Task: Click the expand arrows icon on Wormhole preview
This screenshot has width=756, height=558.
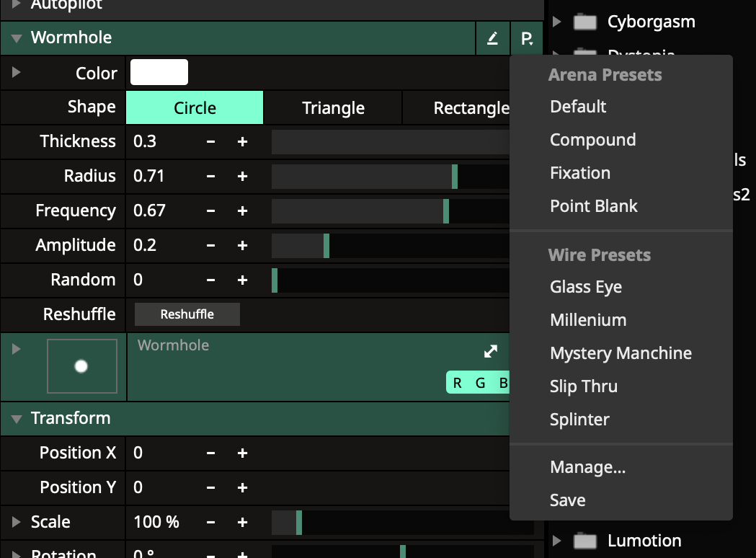Action: tap(491, 351)
